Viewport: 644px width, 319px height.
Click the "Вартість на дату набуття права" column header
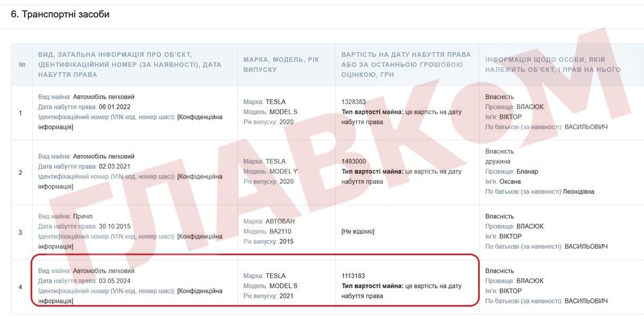click(406, 64)
